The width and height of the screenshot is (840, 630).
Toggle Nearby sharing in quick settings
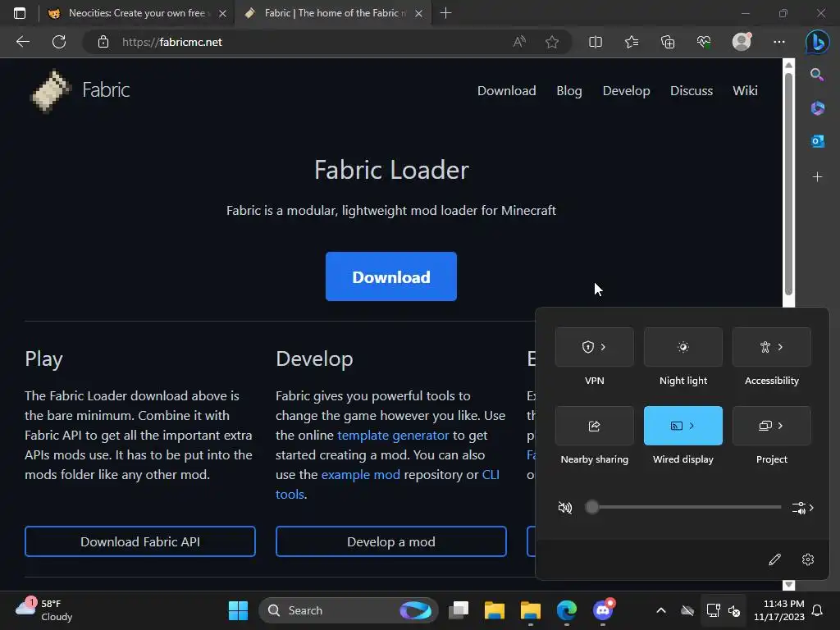point(594,426)
